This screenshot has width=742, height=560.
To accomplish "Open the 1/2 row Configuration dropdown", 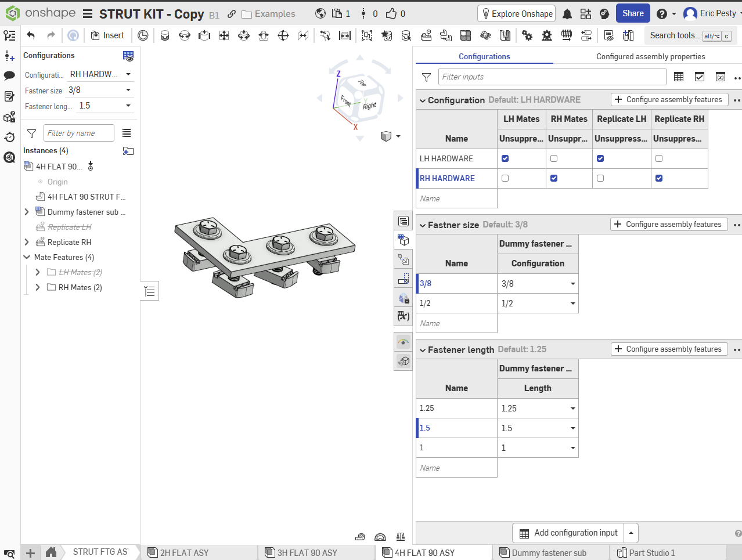I will pyautogui.click(x=538, y=304).
